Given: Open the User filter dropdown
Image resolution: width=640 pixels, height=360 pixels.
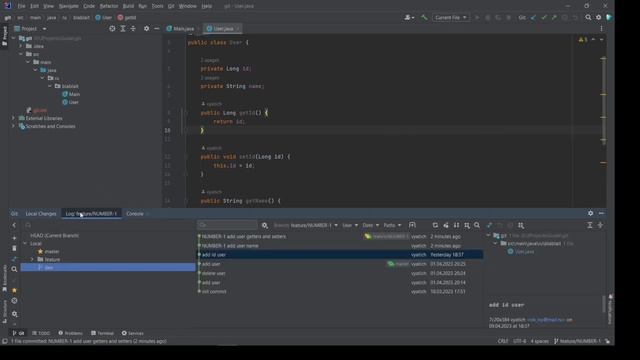Looking at the screenshot, I should pyautogui.click(x=350, y=225).
